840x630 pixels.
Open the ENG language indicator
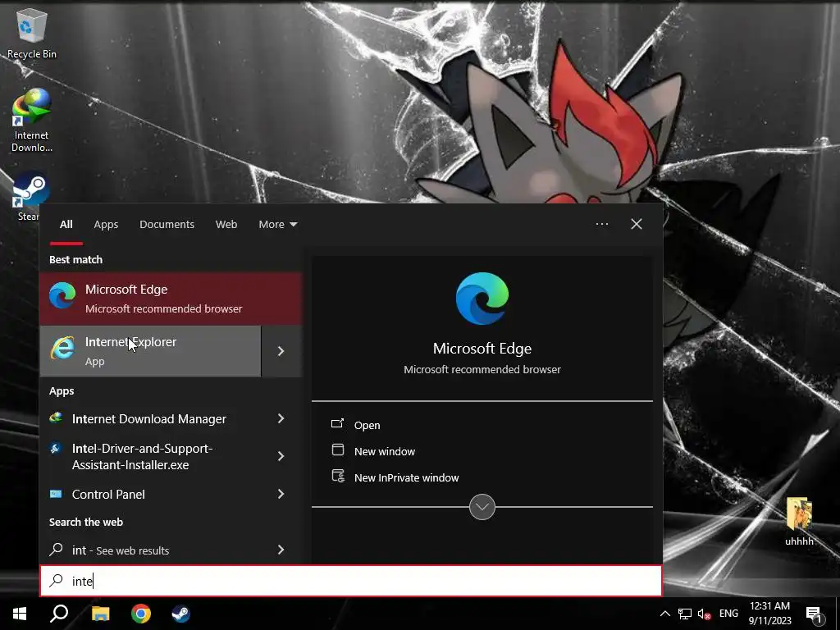point(728,614)
